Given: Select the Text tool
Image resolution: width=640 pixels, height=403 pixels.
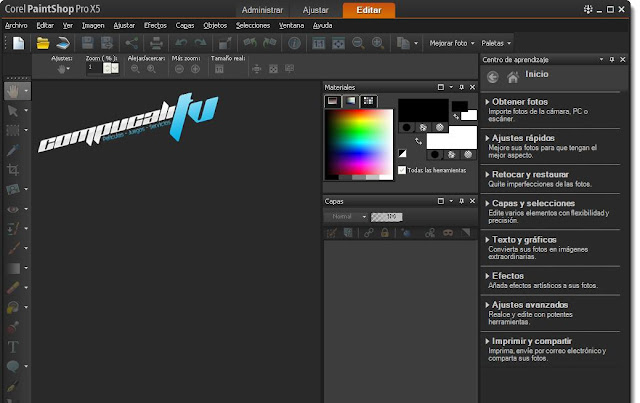Looking at the screenshot, I should 13,347.
